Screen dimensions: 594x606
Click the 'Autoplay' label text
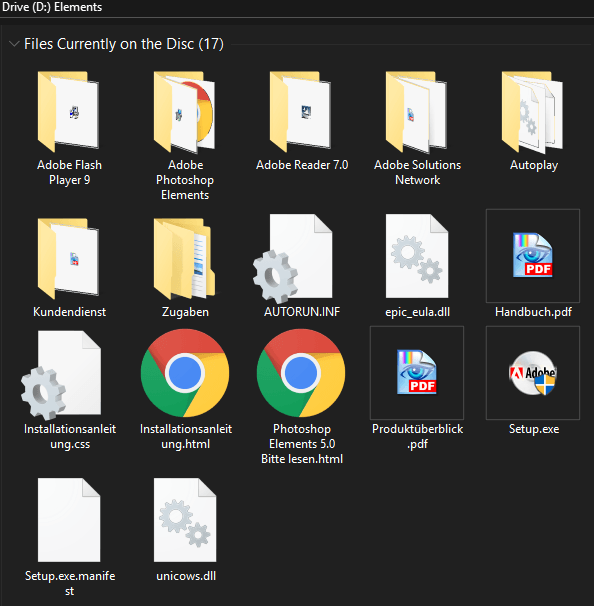tap(534, 165)
